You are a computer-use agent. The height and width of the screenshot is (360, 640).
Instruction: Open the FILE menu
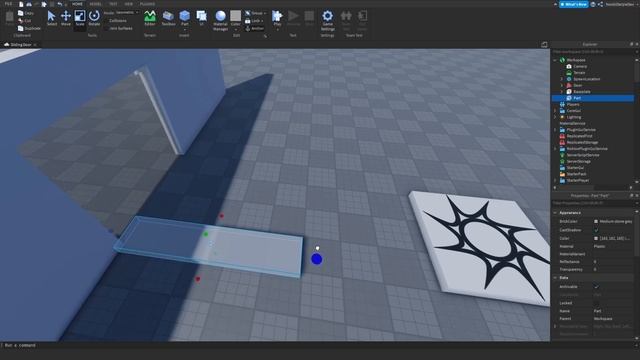click(8, 4)
